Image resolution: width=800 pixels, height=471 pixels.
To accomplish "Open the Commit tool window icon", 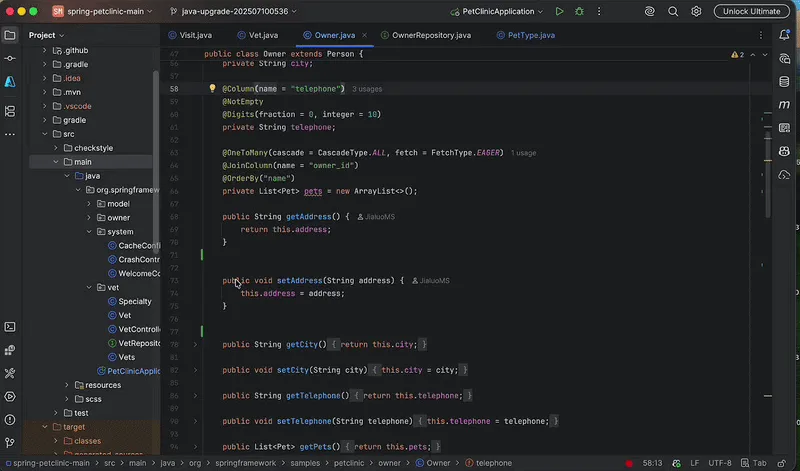I will click(10, 58).
